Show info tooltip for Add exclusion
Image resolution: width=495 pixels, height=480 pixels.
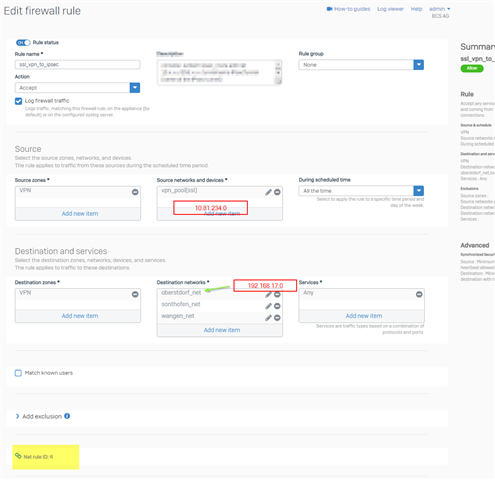[67, 416]
